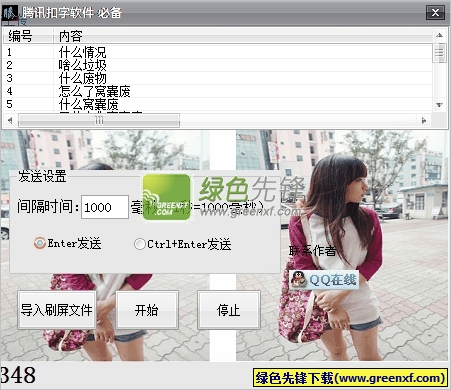
Task: Click the 停止 button
Action: coord(229,310)
